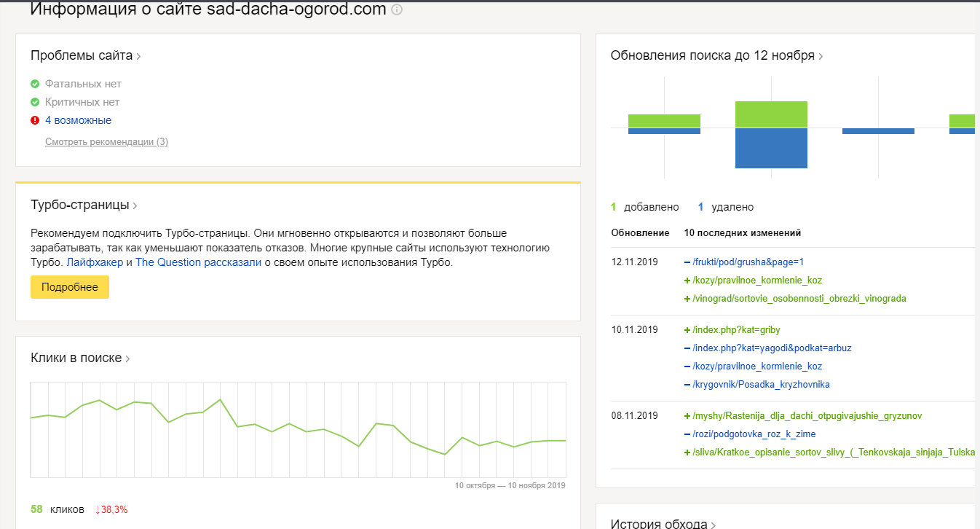Open the Клики в поиске section
980x529 pixels.
80,358
